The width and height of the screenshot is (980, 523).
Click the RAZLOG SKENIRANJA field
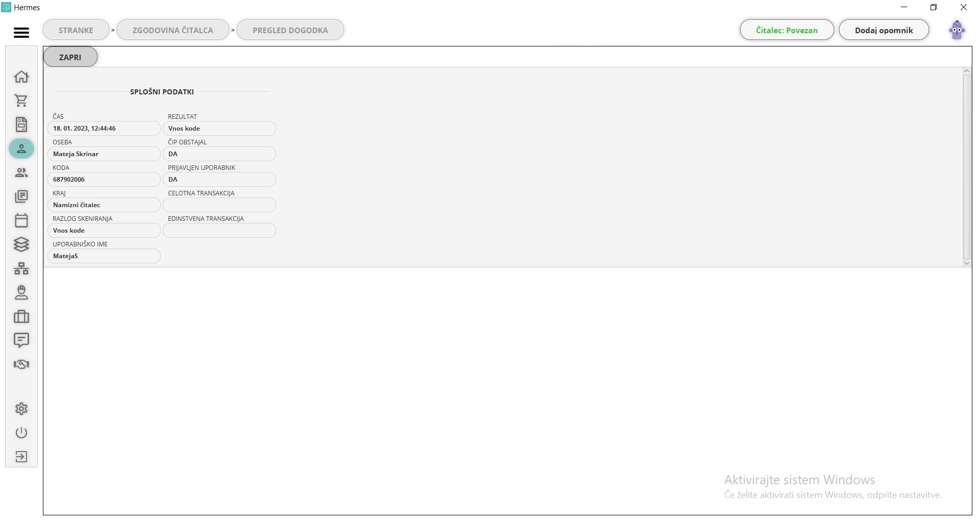(x=104, y=231)
